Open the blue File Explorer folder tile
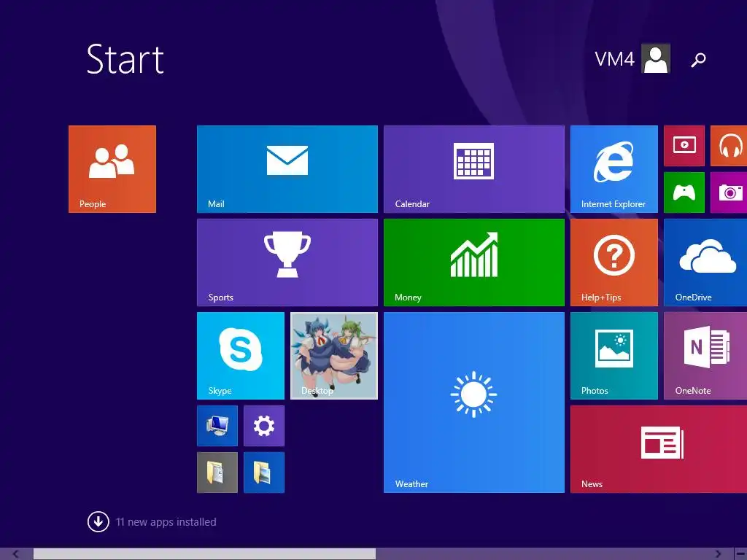Image resolution: width=747 pixels, height=560 pixels. pos(264,472)
